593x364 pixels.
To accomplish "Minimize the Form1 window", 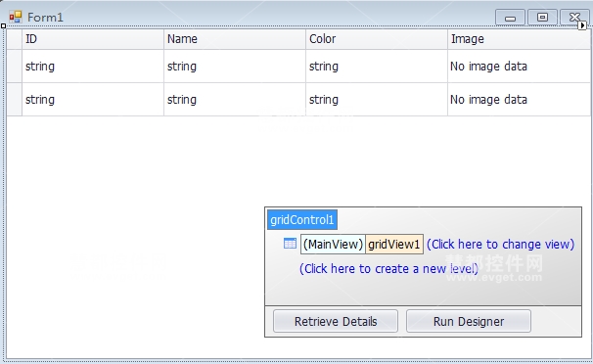I will pos(510,18).
